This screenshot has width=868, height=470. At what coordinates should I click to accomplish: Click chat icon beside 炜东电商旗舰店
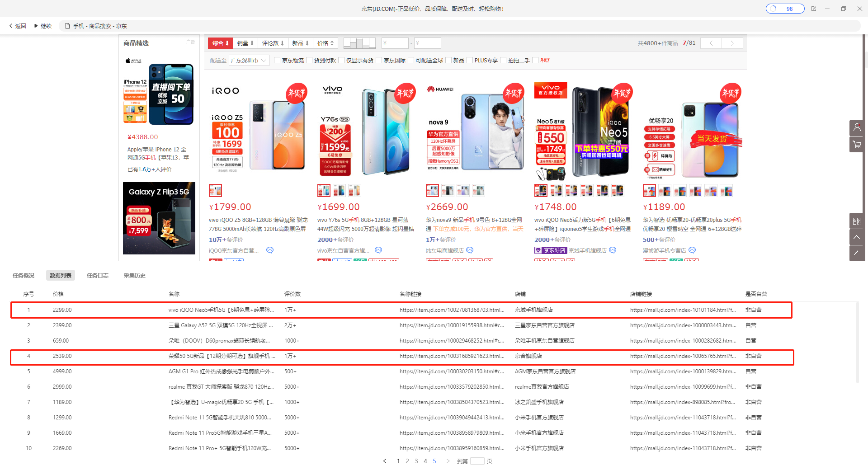(470, 250)
